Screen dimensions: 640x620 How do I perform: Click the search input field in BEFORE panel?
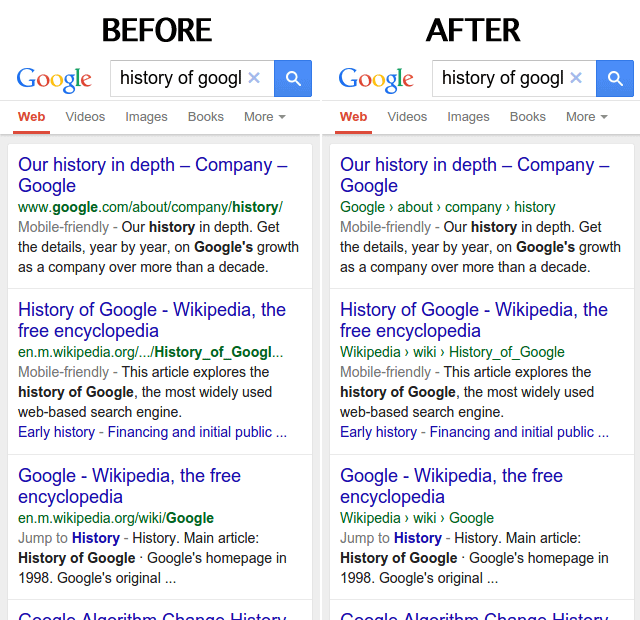[x=180, y=78]
